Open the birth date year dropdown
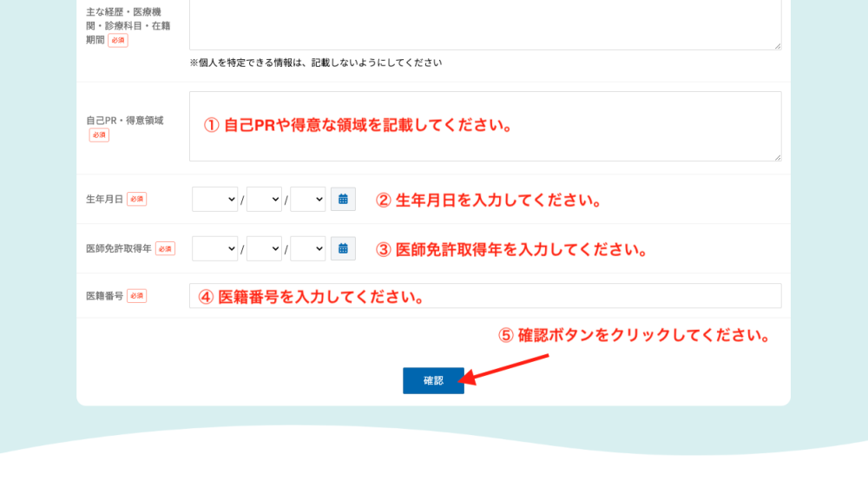The height and width of the screenshot is (481, 868). pos(214,200)
